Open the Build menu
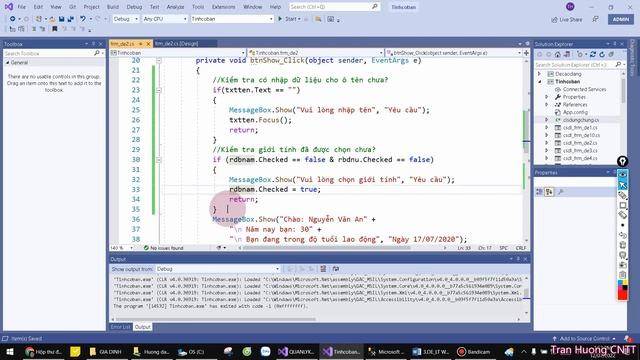Image resolution: width=640 pixels, height=360 pixels. pyautogui.click(x=113, y=7)
